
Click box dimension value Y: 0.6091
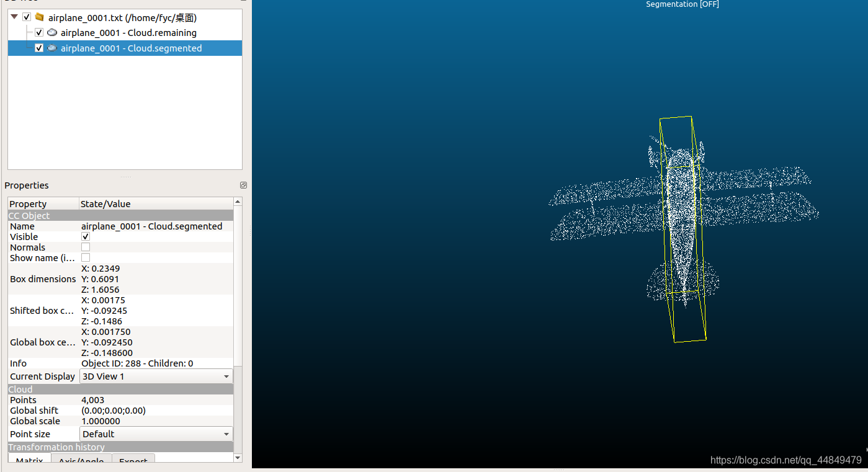point(101,279)
